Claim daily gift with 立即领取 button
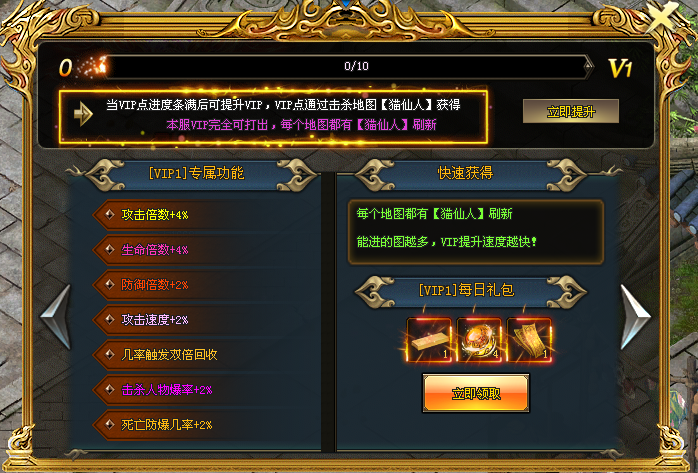This screenshot has height=473, width=698. (x=476, y=393)
